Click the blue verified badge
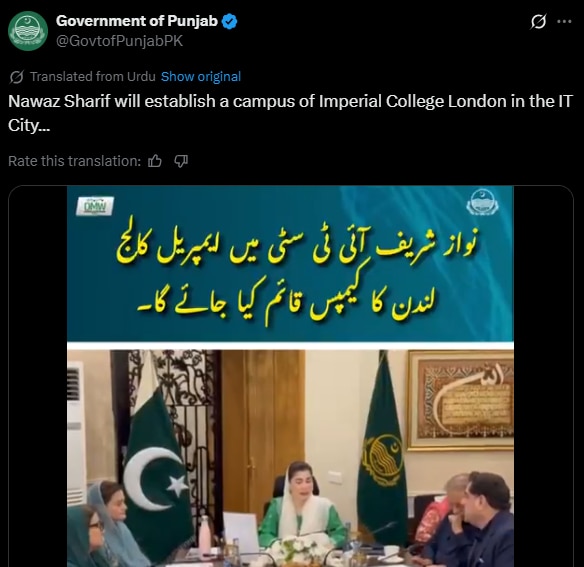The height and width of the screenshot is (567, 584). click(229, 21)
